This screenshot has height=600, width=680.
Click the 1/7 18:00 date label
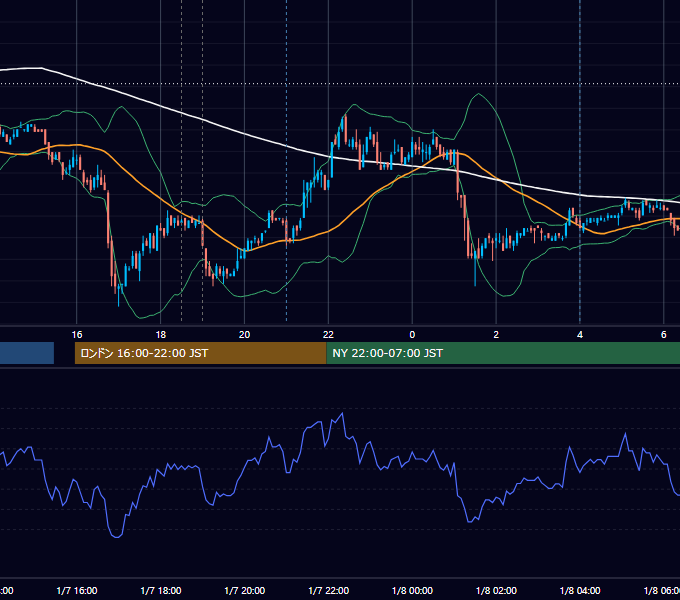(x=161, y=590)
